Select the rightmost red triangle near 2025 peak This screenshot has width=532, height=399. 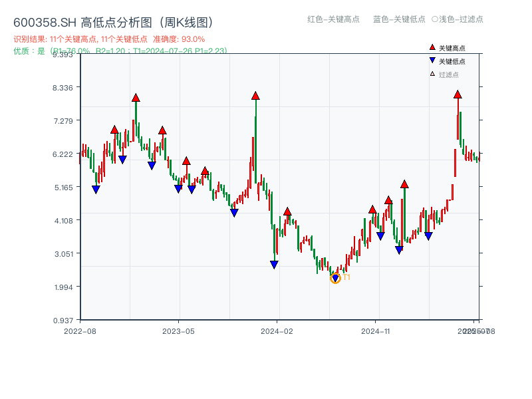coord(458,94)
